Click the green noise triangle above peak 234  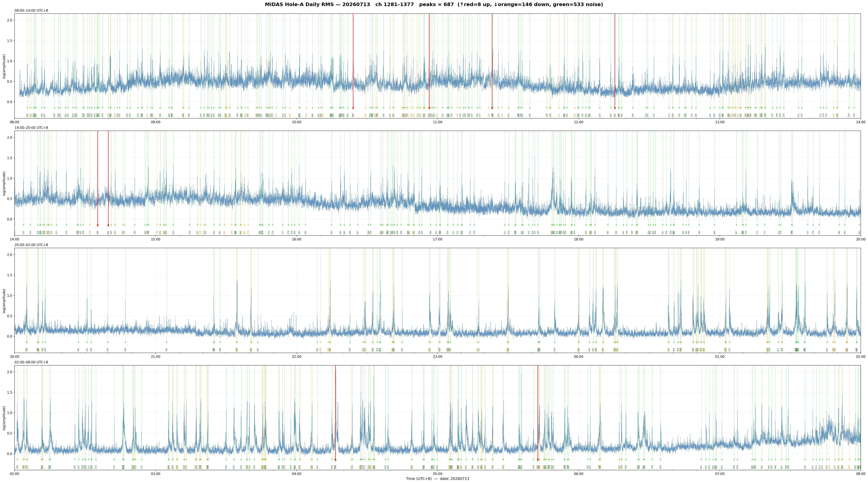pos(66,224)
